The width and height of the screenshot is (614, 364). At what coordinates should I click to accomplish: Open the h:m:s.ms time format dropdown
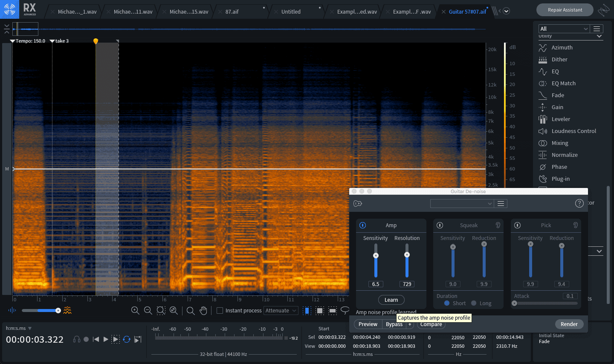[x=30, y=328]
